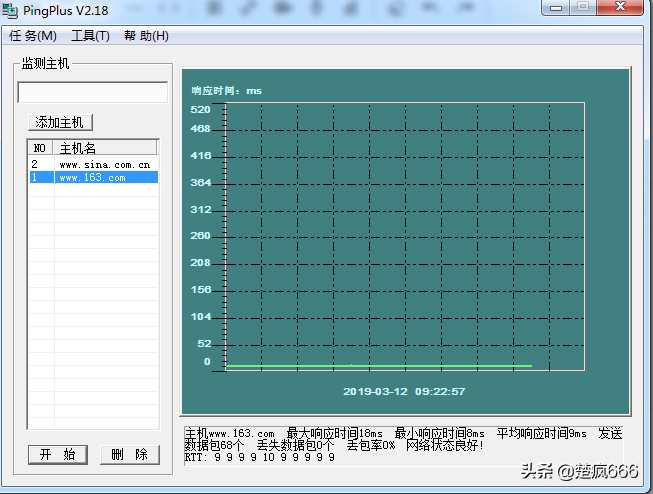Click the NO column header
This screenshot has height=494, width=653.
pyautogui.click(x=40, y=148)
